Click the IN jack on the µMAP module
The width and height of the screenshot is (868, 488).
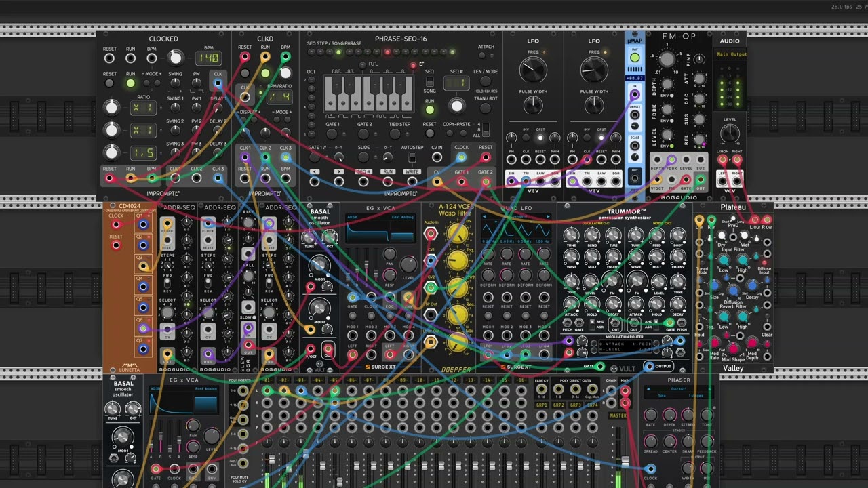pos(635,95)
